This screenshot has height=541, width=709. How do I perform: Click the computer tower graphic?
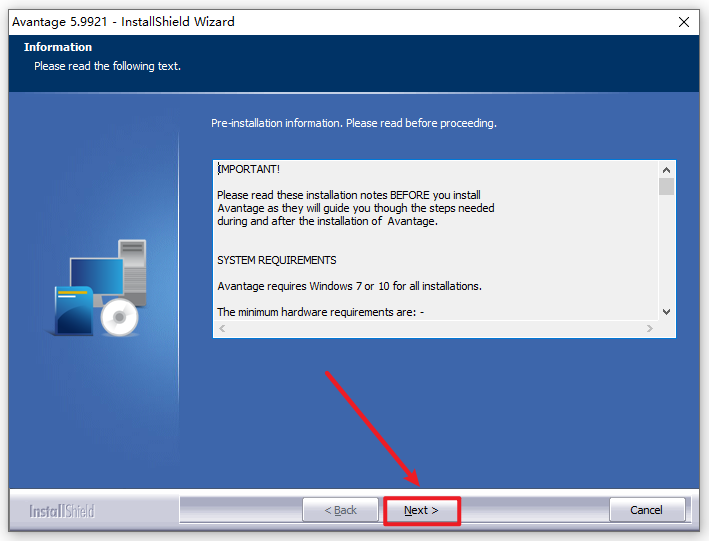pos(133,262)
